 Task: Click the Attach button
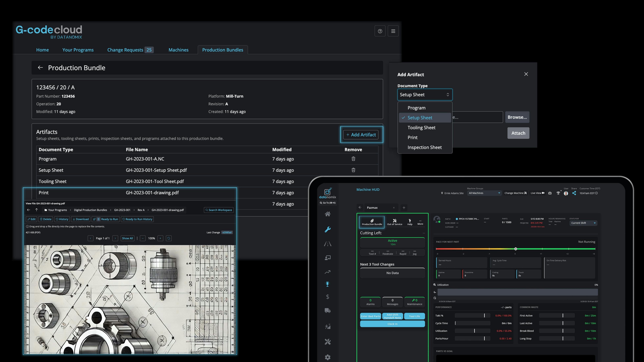[518, 133]
